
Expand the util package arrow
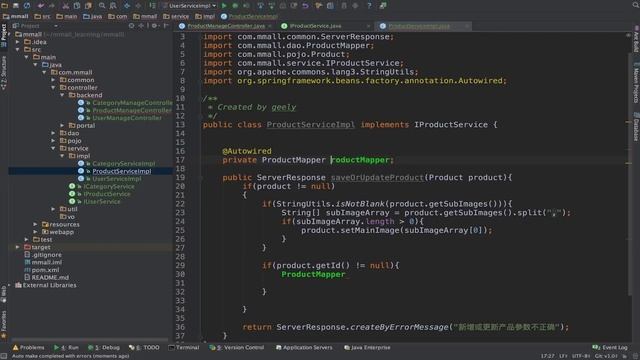[53, 209]
